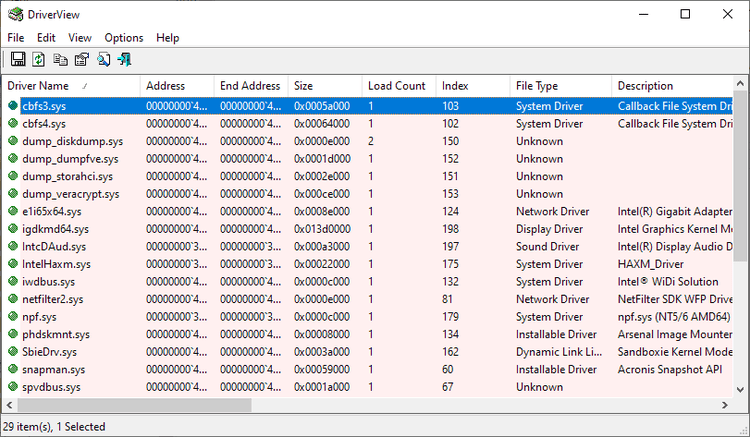
Task: Click the horizontal scrollbar right arrow
Action: click(725, 405)
